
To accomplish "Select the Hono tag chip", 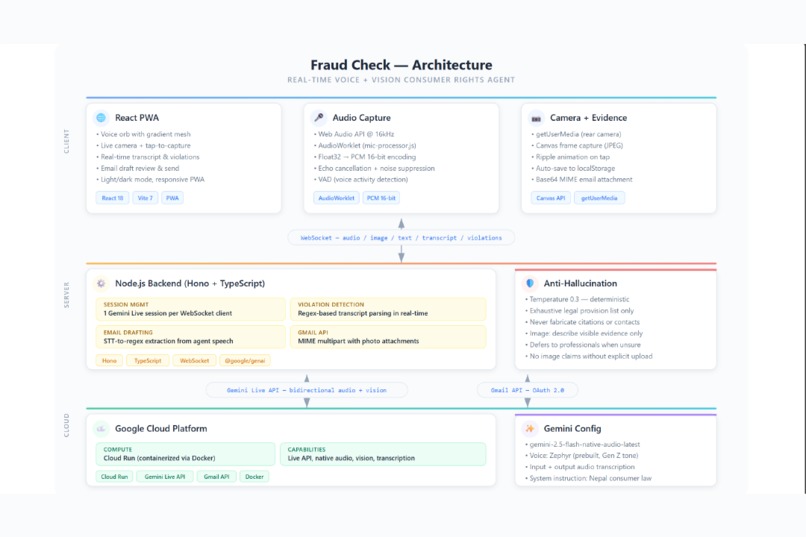I will click(109, 361).
